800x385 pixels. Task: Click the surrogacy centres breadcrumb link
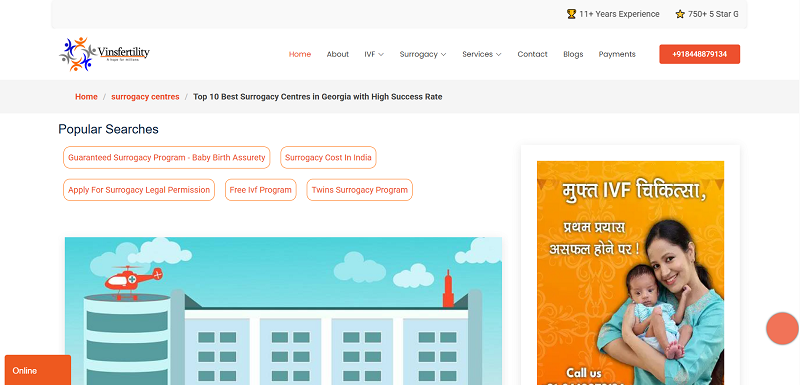coord(145,96)
